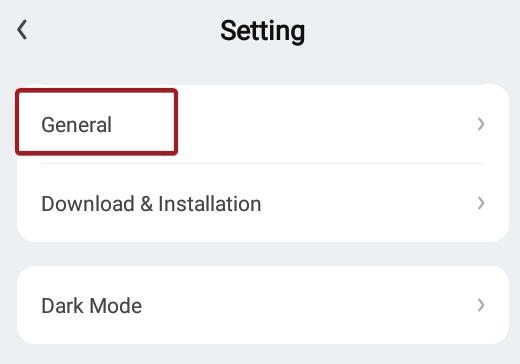Go back using the top-left arrow
This screenshot has width=520, height=364.
22,30
